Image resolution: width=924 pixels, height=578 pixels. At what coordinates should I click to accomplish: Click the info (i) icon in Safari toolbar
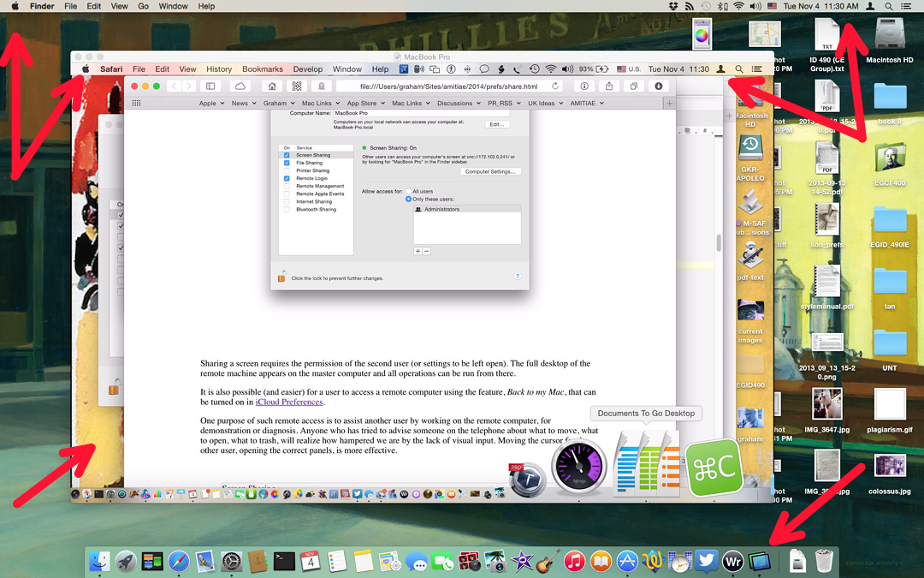click(584, 86)
